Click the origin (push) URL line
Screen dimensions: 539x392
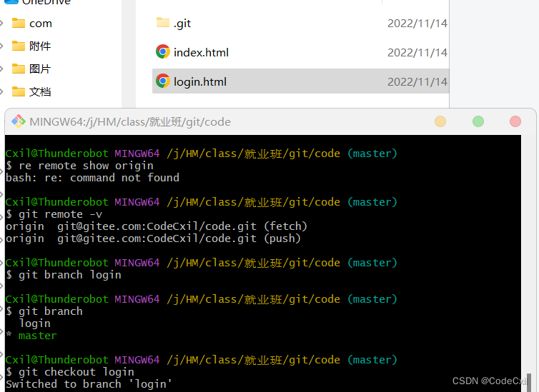(x=153, y=238)
